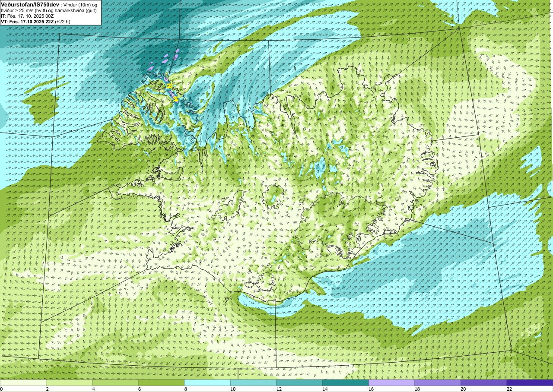Viewport: 553px width, 392px height.
Task: Select the teal 12–14 m/s legend swatch
Action: pos(299,383)
